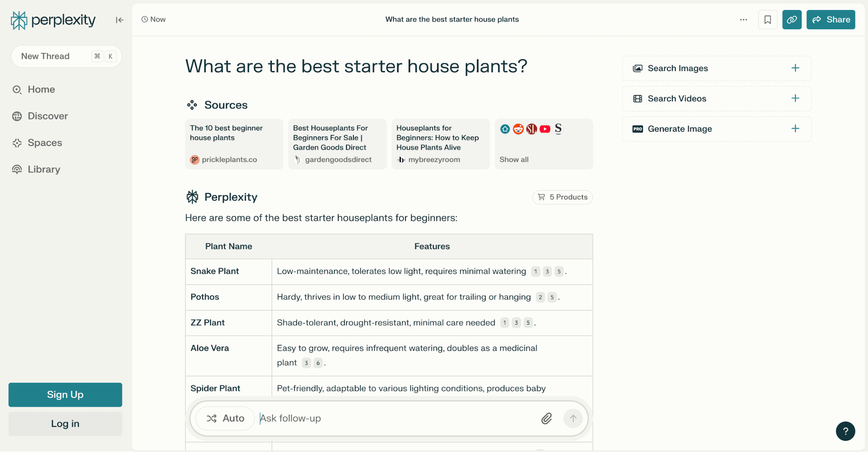Open the prickleplants.co source card
The height and width of the screenshot is (452, 868).
[x=234, y=144]
